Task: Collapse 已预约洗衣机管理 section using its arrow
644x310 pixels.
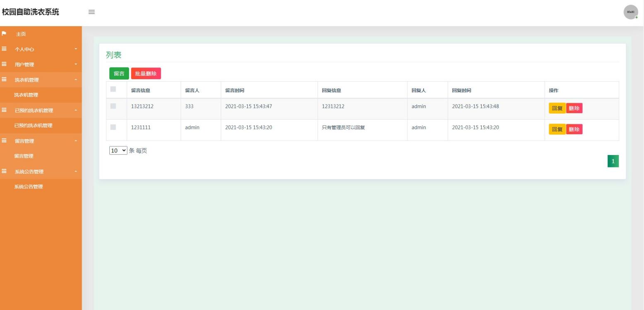Action: 76,111
